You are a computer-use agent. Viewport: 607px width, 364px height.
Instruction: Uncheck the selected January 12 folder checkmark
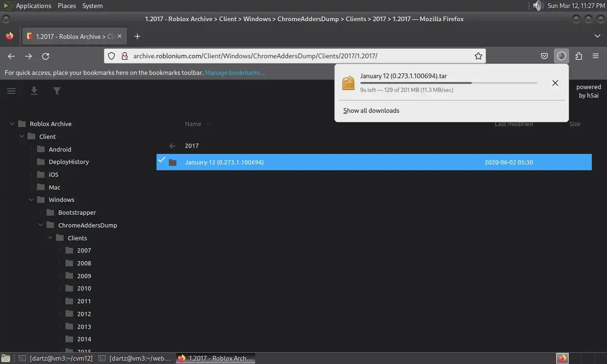click(x=162, y=160)
